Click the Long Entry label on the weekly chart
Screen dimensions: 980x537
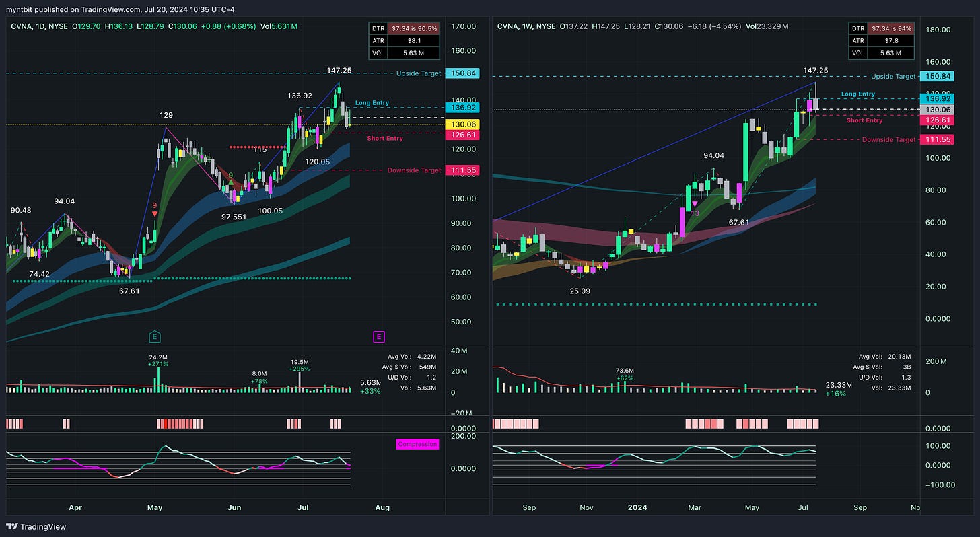858,94
